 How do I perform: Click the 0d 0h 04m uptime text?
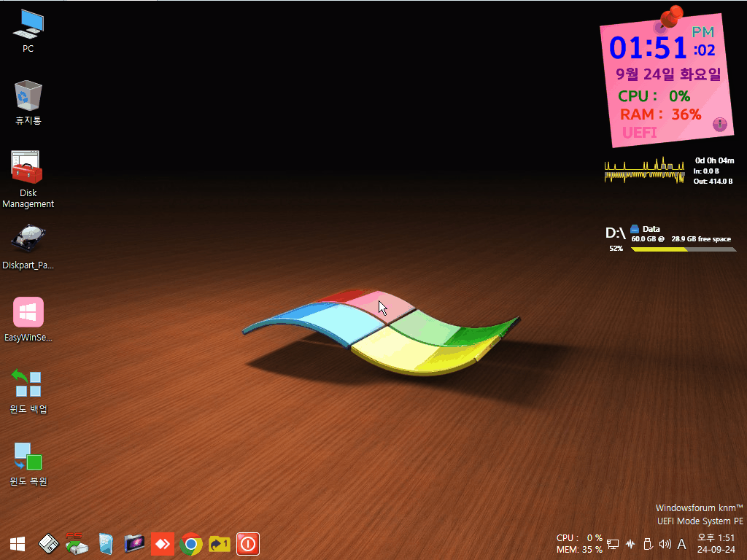[x=714, y=160]
